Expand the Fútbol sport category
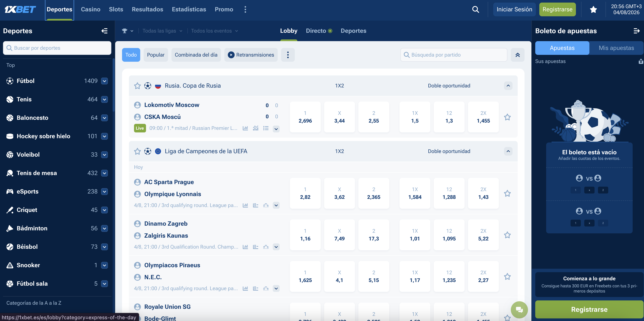Viewport: 644px width, 321px height. click(x=104, y=81)
